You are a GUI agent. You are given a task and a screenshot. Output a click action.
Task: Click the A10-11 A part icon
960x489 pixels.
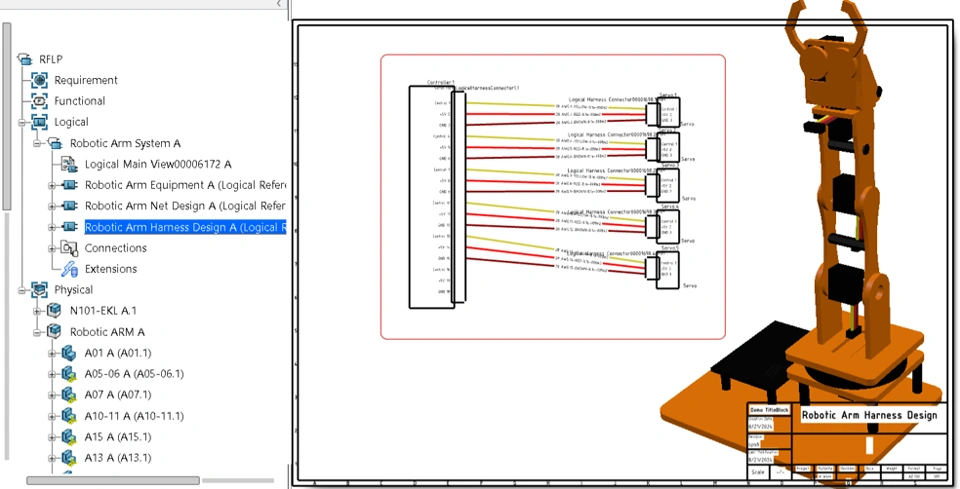click(69, 416)
